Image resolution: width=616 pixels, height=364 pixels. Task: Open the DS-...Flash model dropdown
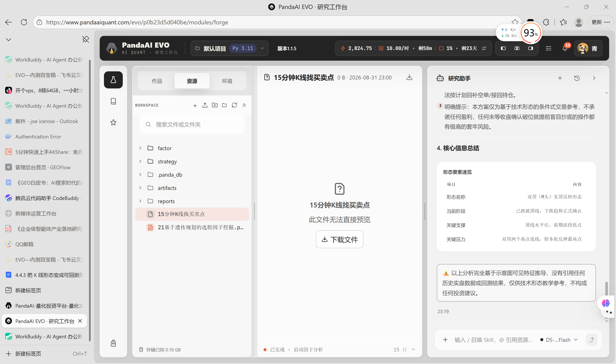pyautogui.click(x=559, y=340)
